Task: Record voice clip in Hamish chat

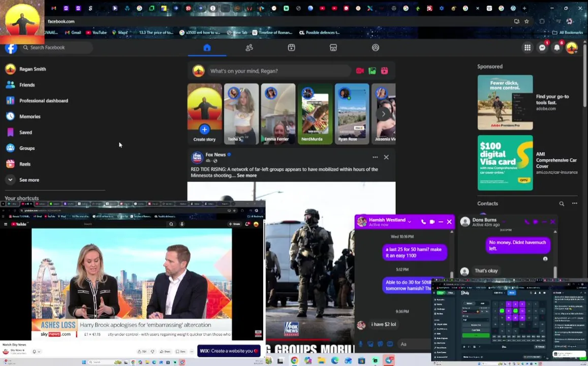Action: tap(360, 344)
